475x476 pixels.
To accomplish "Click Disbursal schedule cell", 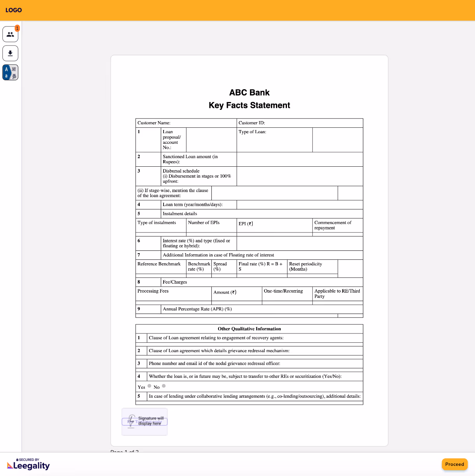I will (199, 176).
